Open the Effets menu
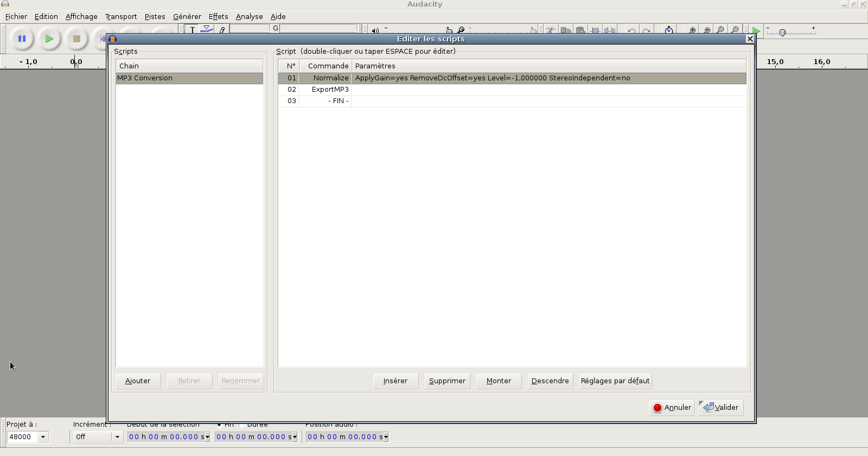Screen dimensions: 868x456 click(x=218, y=17)
